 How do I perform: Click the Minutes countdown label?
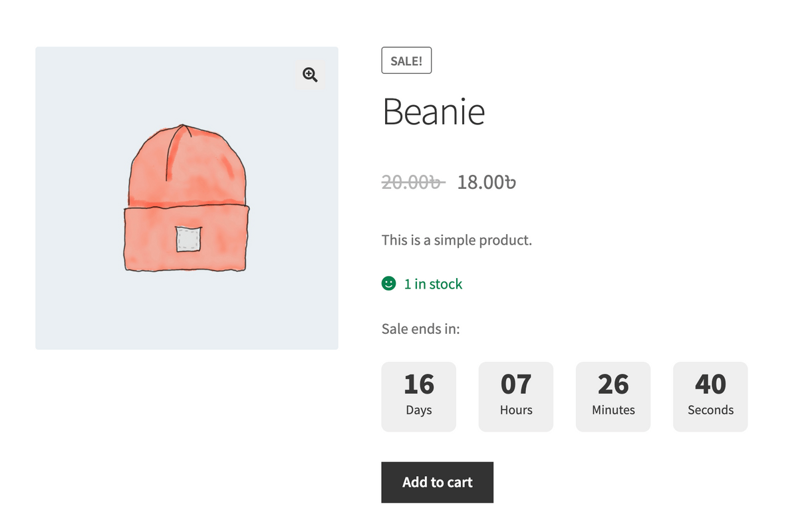point(613,410)
